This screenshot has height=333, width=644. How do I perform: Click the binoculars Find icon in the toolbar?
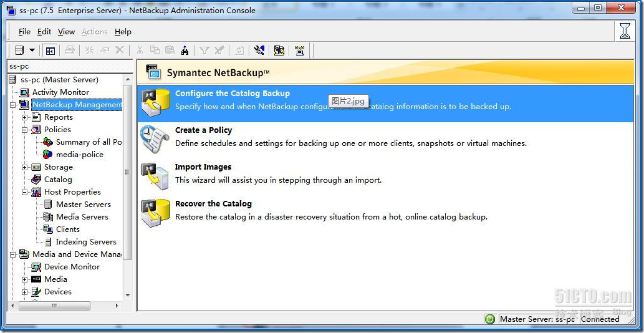click(185, 50)
